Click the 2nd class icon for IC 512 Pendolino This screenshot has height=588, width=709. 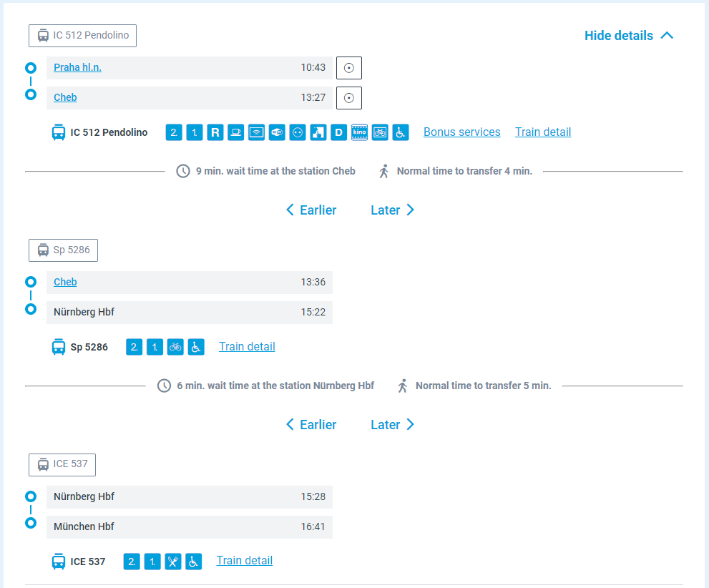point(174,132)
